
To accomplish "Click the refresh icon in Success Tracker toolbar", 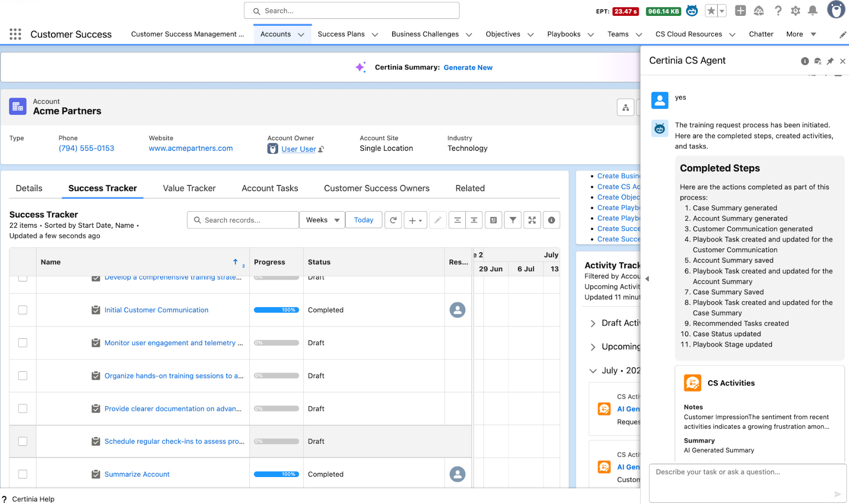I will click(x=393, y=220).
